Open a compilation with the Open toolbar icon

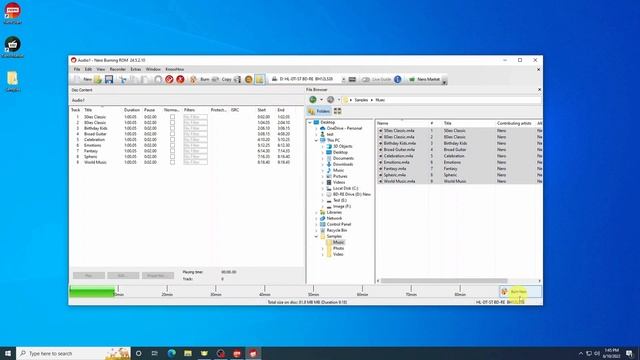(98, 79)
